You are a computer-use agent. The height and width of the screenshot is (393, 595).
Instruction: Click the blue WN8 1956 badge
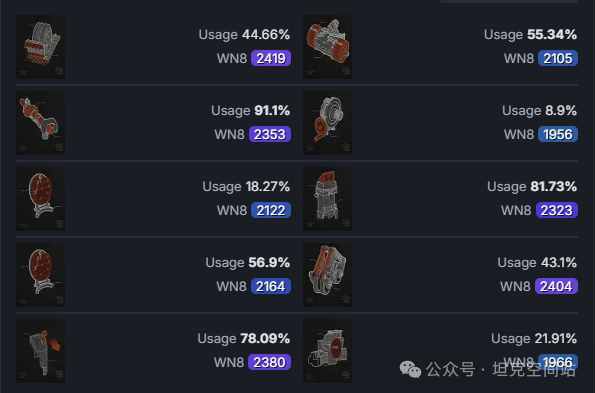coord(558,134)
